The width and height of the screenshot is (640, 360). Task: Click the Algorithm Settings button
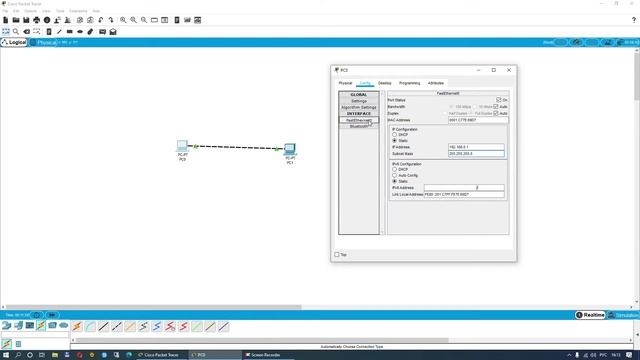tap(359, 107)
